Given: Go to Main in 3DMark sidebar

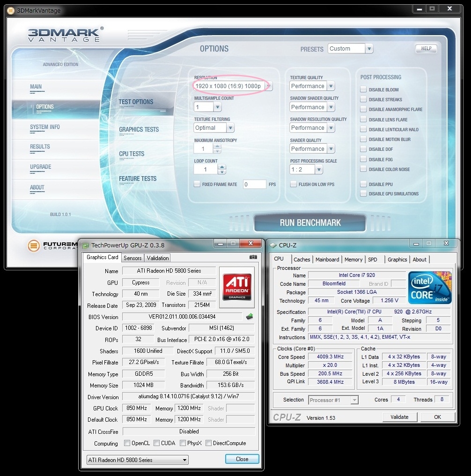Looking at the screenshot, I should coord(36,87).
